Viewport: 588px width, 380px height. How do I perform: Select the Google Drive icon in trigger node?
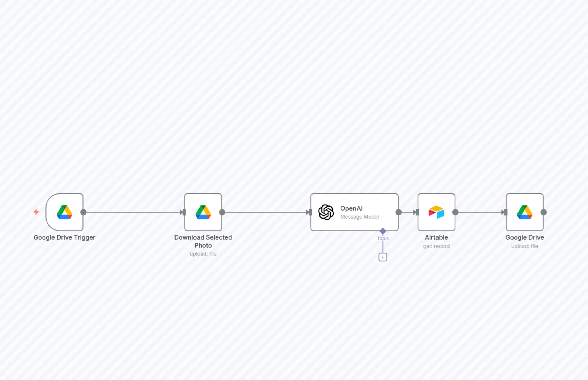point(65,212)
